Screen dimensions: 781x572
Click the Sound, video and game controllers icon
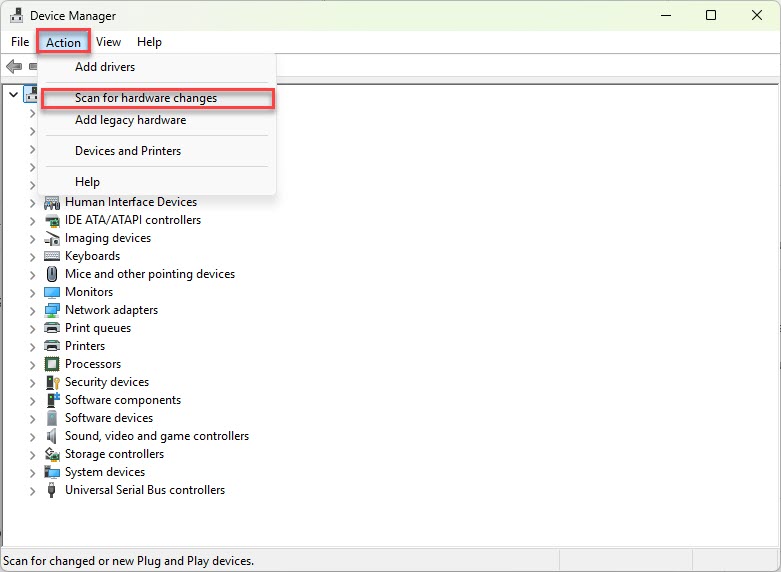click(x=53, y=436)
